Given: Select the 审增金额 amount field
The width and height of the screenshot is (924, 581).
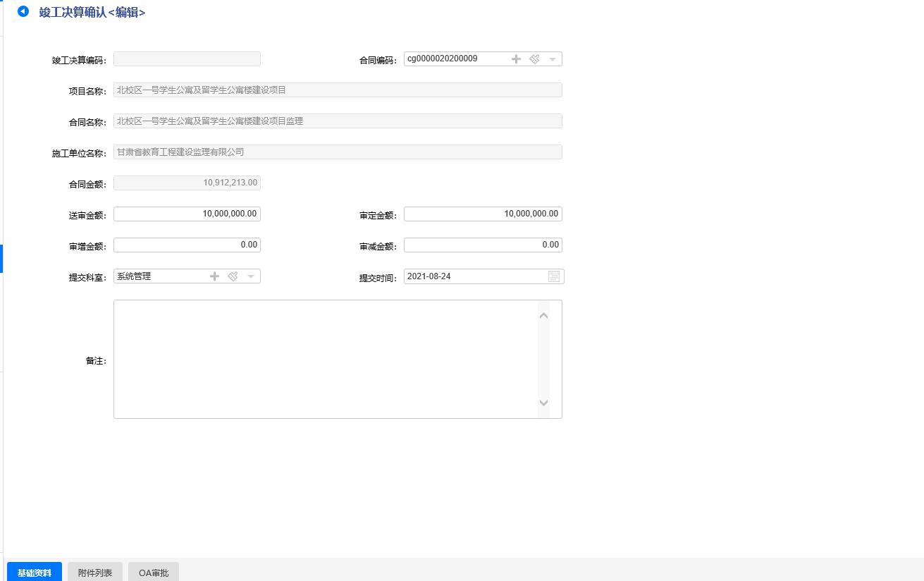Looking at the screenshot, I should [187, 245].
